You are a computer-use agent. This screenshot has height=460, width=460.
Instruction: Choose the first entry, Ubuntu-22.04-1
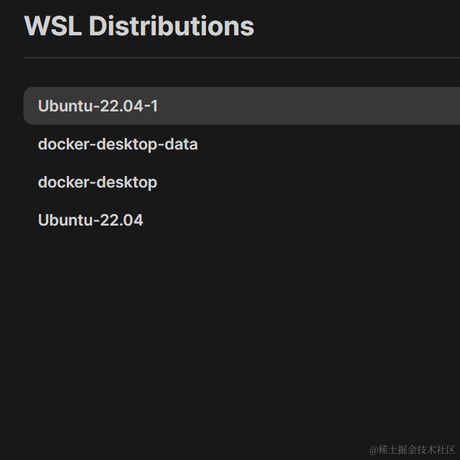[x=242, y=106]
